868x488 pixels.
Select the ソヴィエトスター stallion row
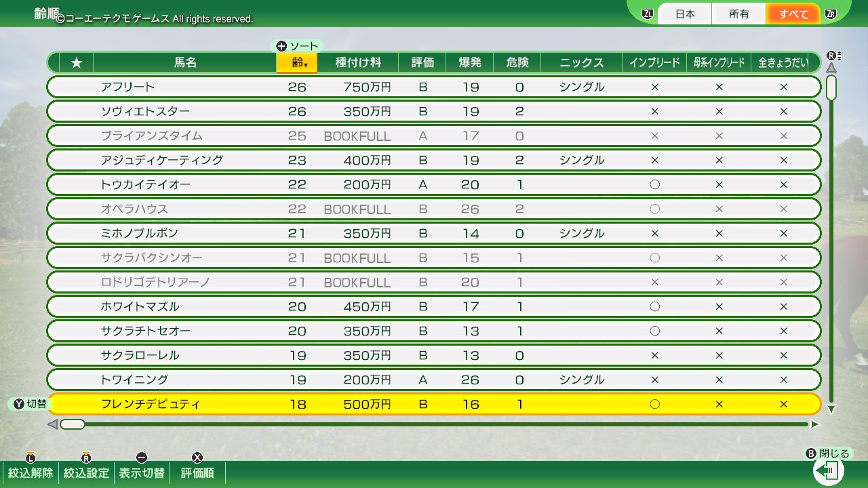coord(434,111)
